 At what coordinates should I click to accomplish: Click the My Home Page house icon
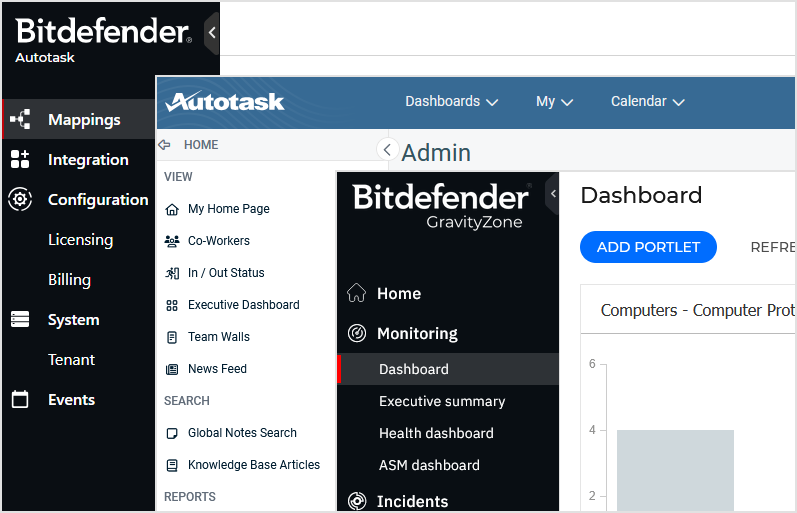click(172, 209)
